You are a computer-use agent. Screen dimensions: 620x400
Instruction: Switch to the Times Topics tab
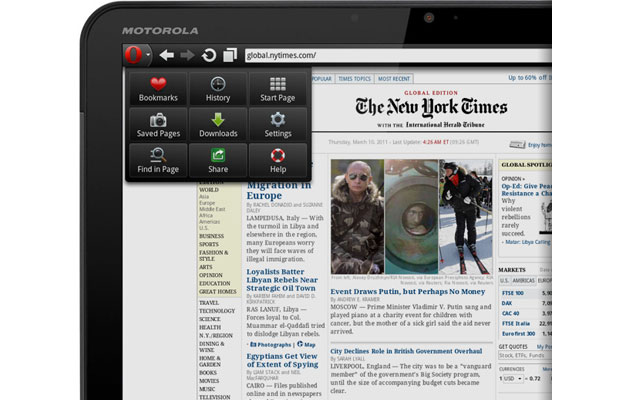click(355, 78)
